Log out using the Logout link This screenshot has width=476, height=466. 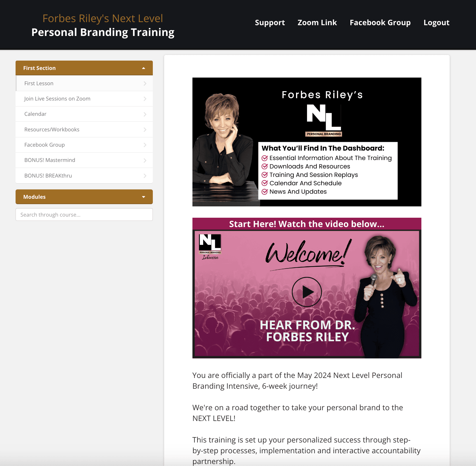click(436, 23)
